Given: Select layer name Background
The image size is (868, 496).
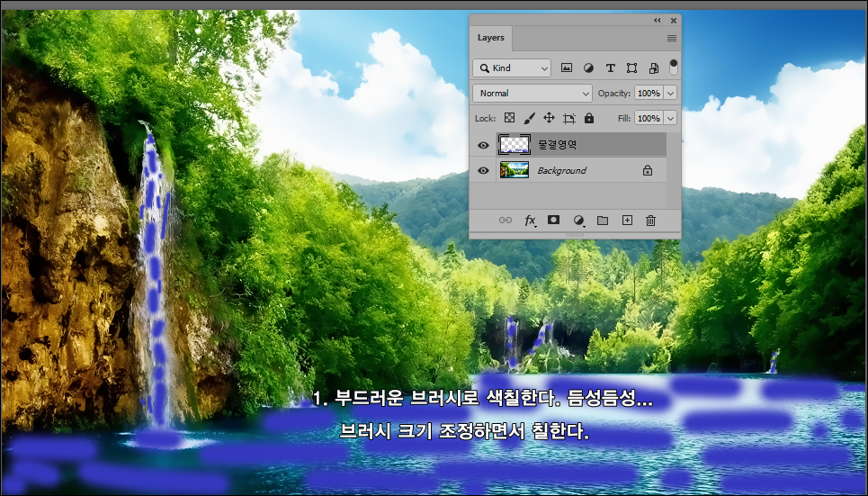Looking at the screenshot, I should click(561, 171).
